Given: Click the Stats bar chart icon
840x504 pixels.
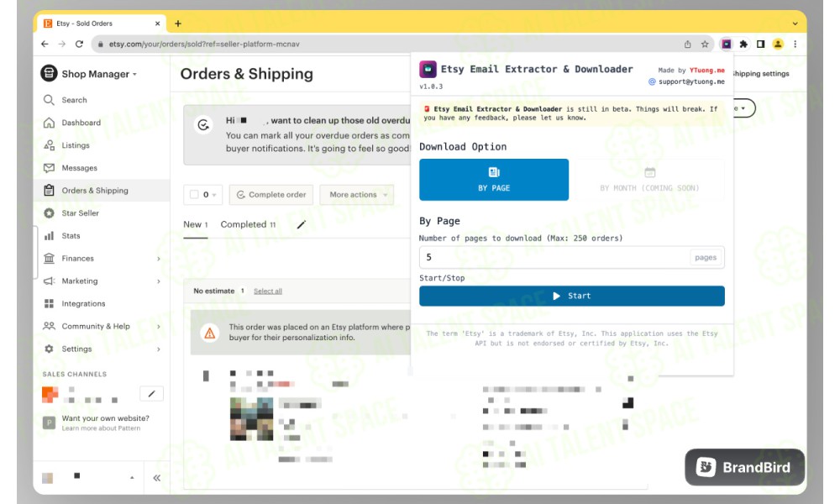Looking at the screenshot, I should pyautogui.click(x=49, y=236).
